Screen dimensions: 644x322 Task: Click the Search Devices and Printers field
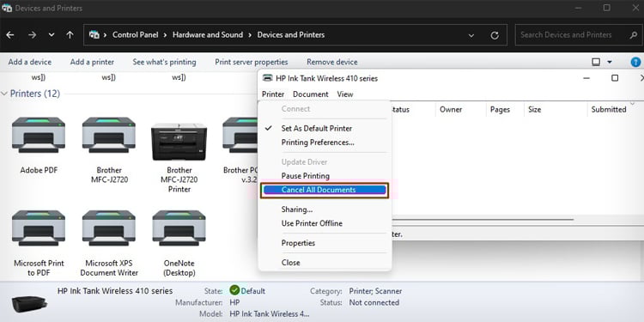(x=578, y=35)
